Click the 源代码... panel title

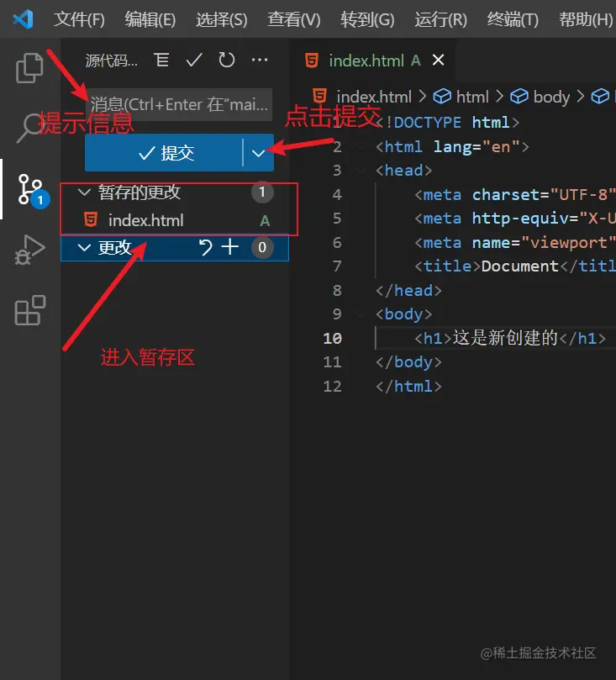(112, 61)
